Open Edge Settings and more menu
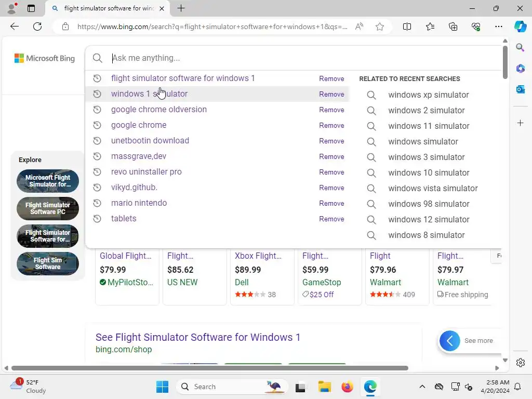 (498, 26)
